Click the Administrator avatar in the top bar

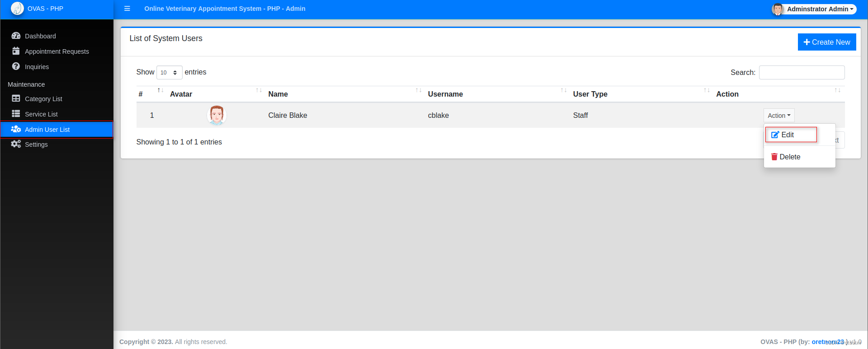[778, 9]
